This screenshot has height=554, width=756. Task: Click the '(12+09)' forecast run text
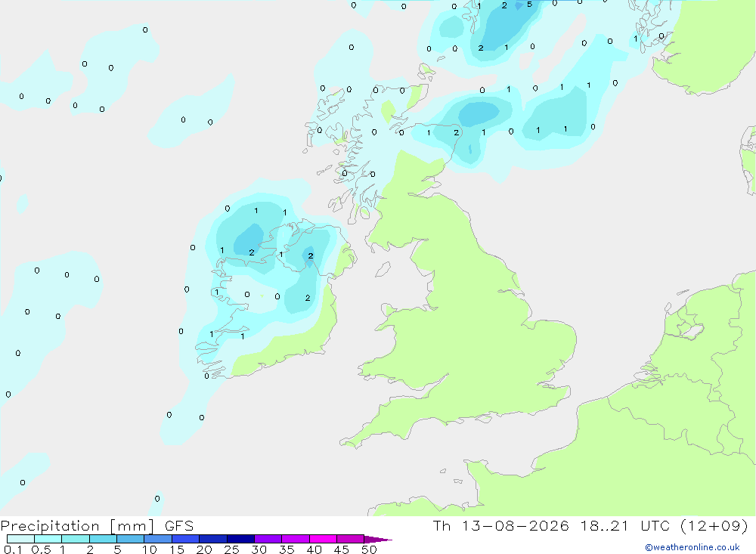[x=714, y=526]
